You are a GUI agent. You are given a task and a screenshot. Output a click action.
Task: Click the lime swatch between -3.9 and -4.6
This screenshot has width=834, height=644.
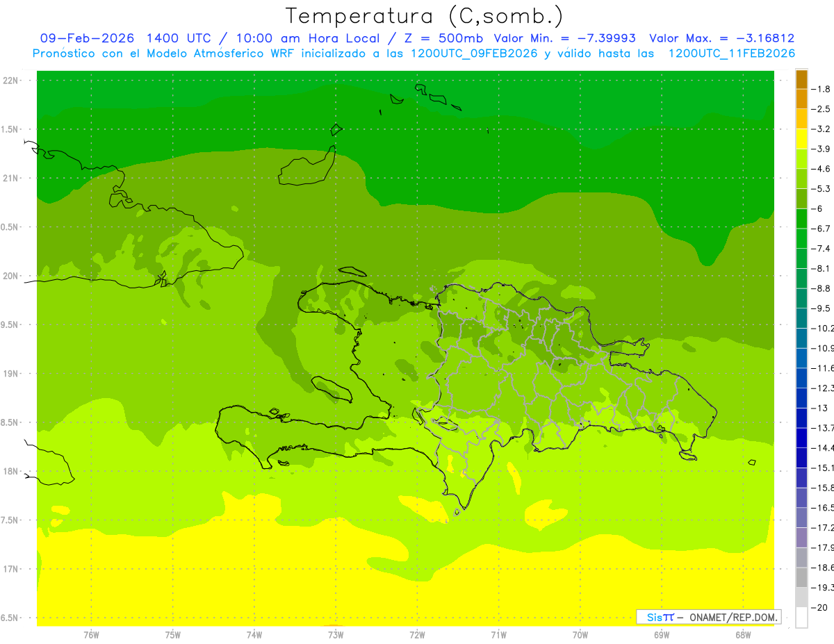[x=801, y=159]
